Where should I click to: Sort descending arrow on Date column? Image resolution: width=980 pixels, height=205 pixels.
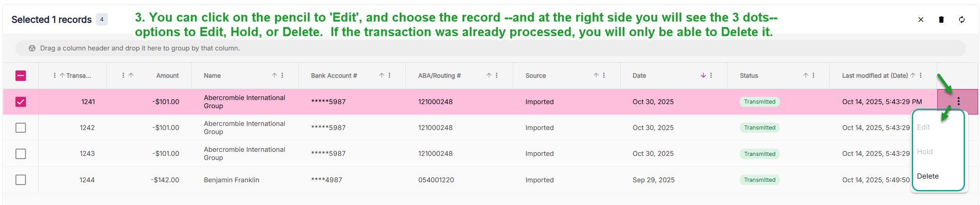point(703,75)
